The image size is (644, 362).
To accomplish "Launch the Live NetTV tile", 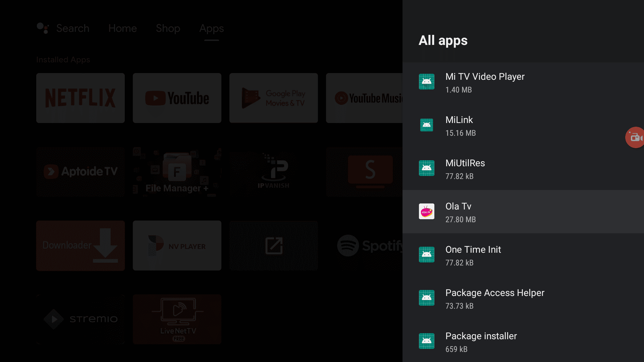I will (x=177, y=319).
